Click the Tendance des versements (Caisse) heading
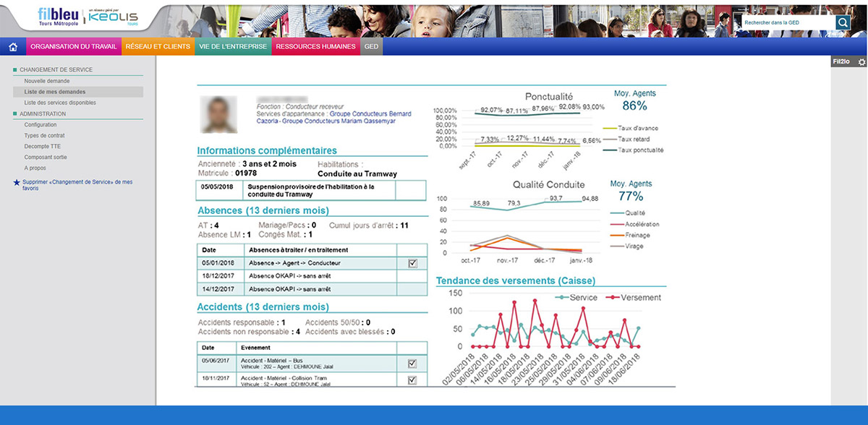Screen dimensions: 868x425 coord(516,280)
